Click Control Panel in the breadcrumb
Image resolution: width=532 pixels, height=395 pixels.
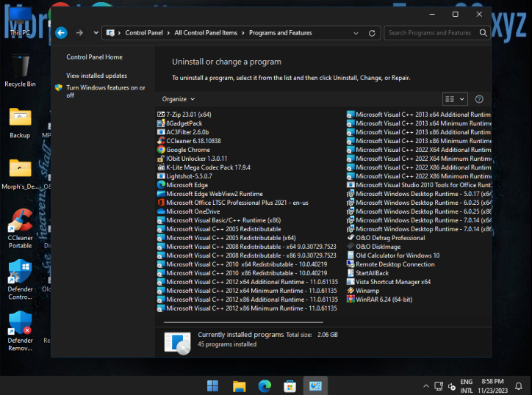[144, 33]
